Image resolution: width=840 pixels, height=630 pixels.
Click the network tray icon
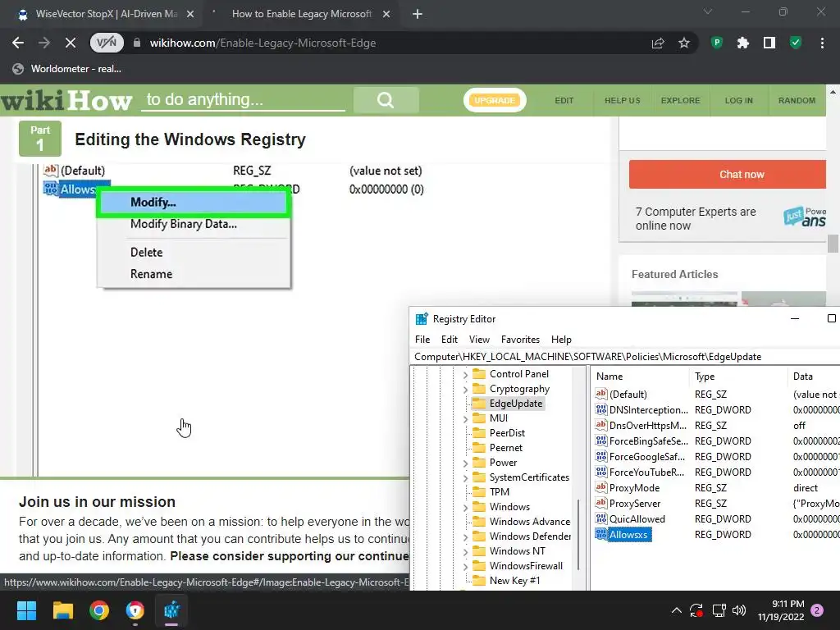tap(719, 610)
